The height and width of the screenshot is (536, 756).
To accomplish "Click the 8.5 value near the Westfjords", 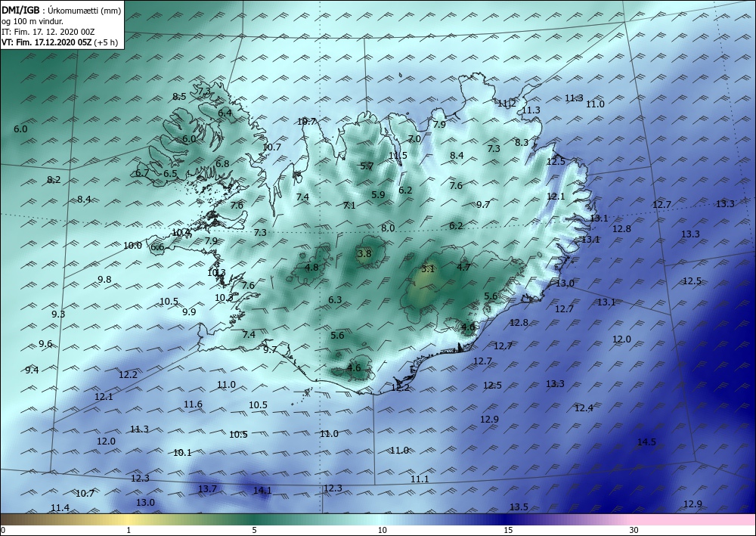I will tap(179, 97).
